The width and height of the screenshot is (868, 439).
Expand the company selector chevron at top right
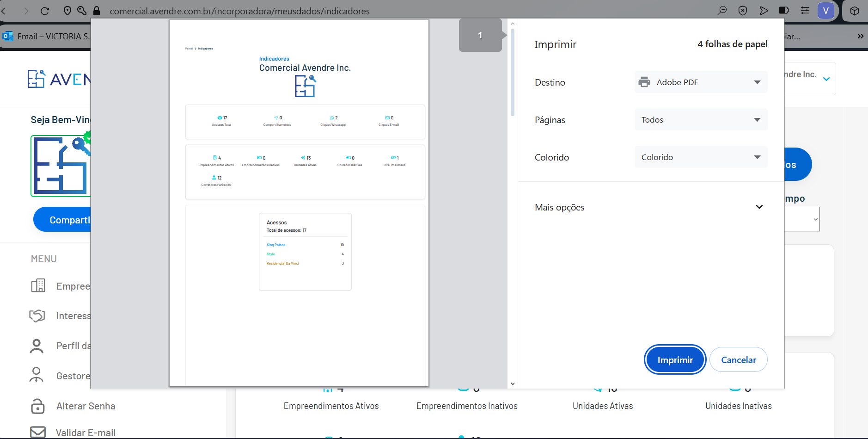[826, 79]
